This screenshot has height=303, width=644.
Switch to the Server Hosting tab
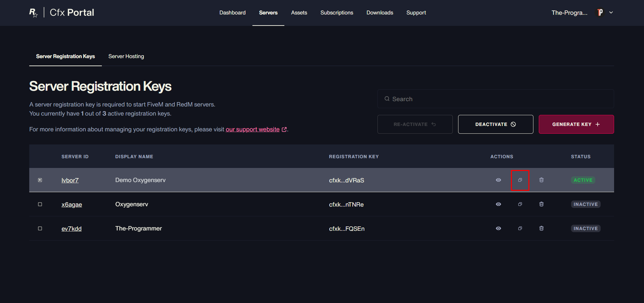point(126,56)
